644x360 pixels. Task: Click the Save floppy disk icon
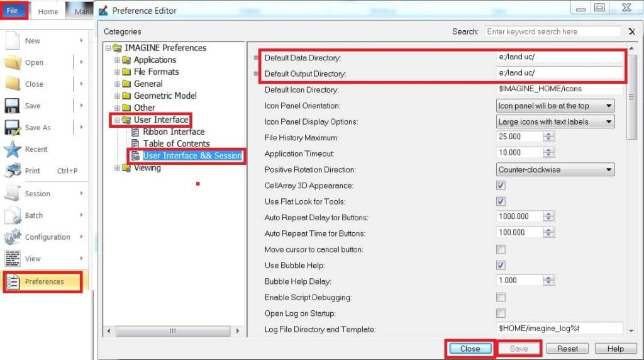[x=12, y=106]
